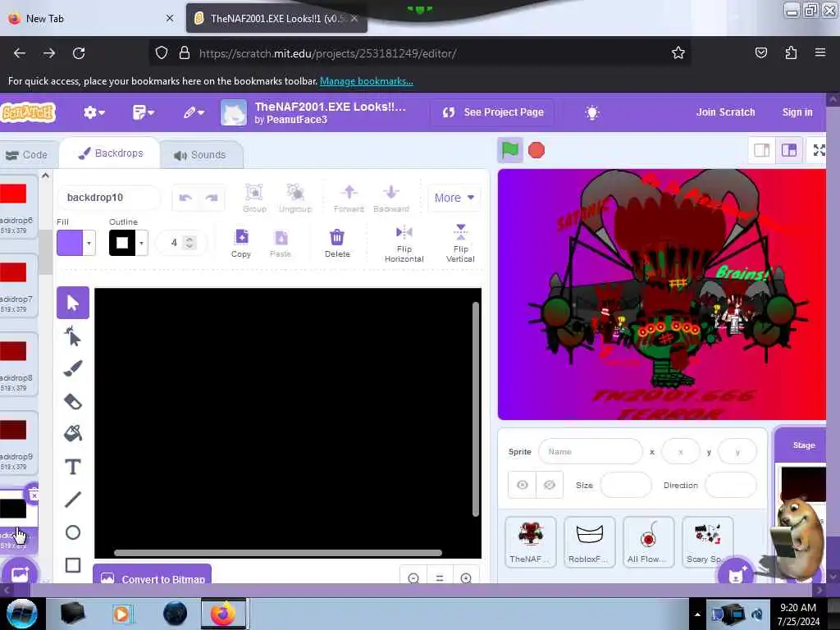Click the Undo arrow icon
840x630 pixels.
pos(185,198)
